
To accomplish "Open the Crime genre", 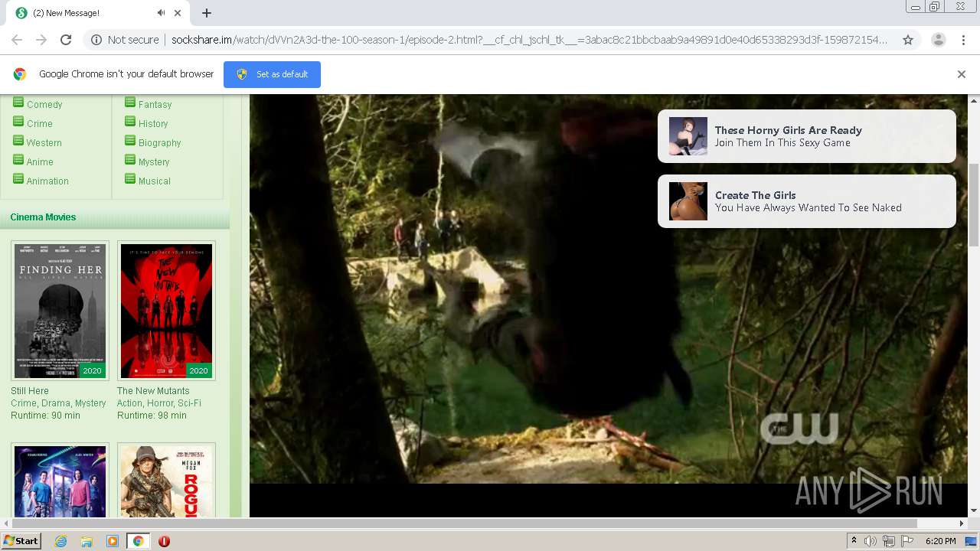I will [x=40, y=123].
